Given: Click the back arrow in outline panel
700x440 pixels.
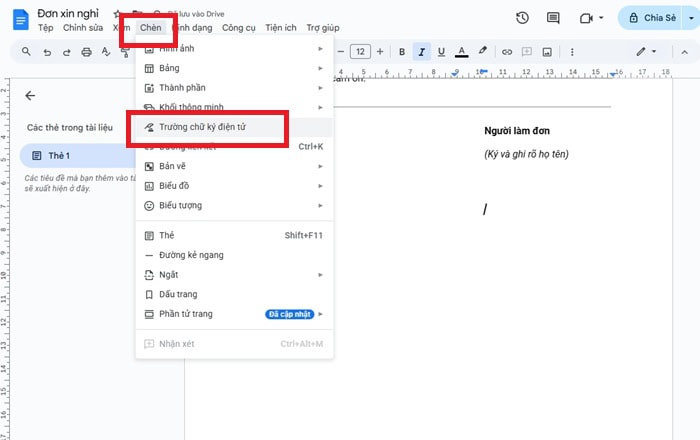Looking at the screenshot, I should [30, 96].
